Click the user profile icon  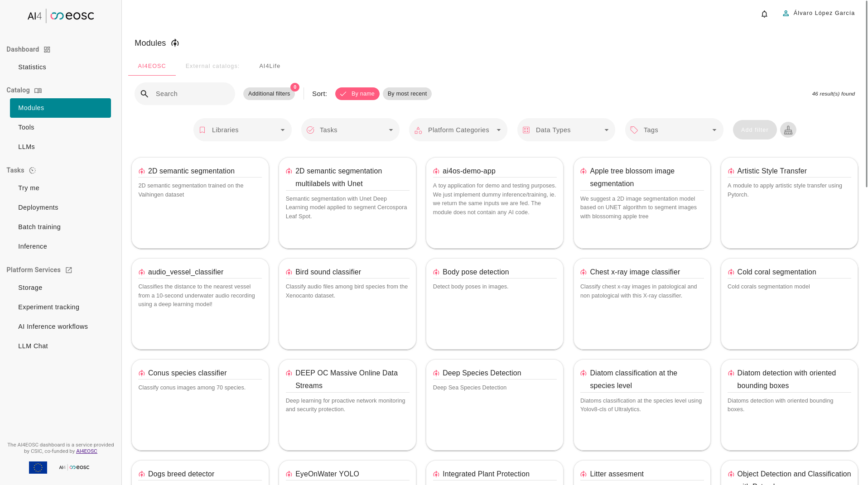786,14
